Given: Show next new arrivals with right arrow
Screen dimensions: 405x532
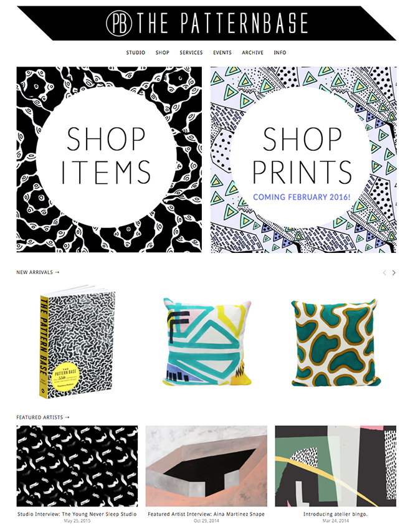Looking at the screenshot, I should point(393,272).
